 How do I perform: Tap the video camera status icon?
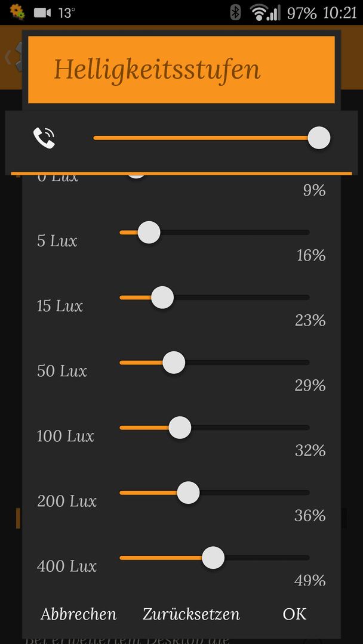(42, 13)
